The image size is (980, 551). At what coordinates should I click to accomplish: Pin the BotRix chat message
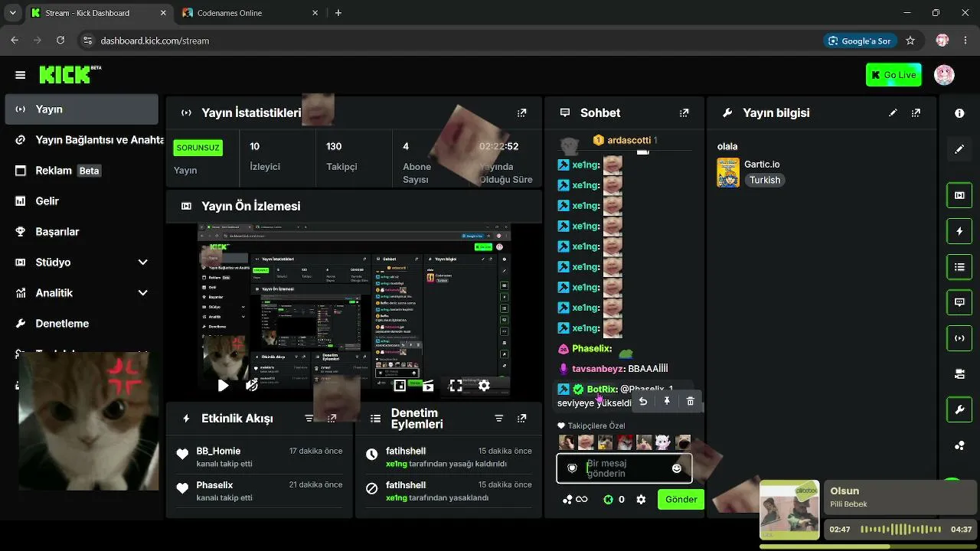667,401
